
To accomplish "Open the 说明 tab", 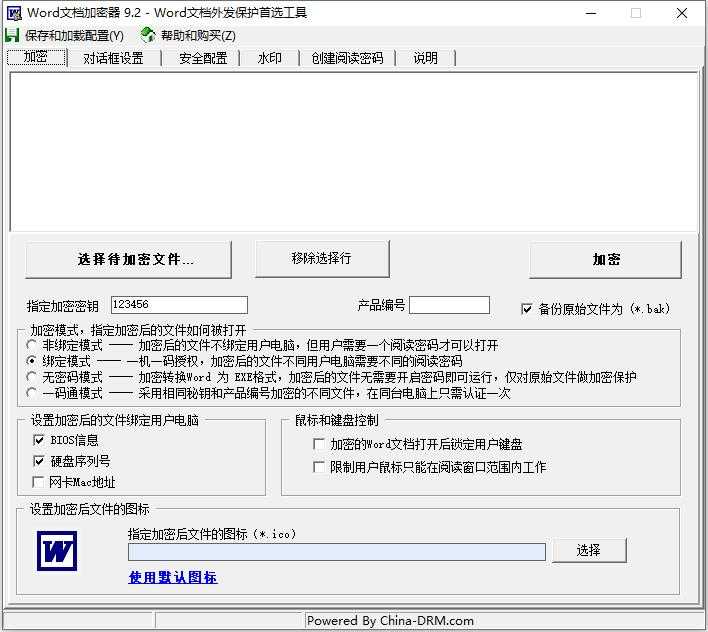I will coord(425,58).
